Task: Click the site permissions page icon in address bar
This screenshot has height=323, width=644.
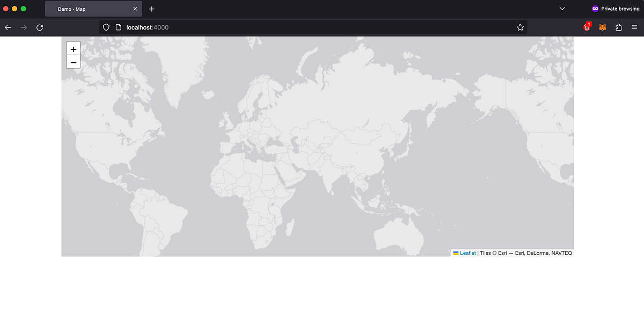Action: pyautogui.click(x=118, y=27)
